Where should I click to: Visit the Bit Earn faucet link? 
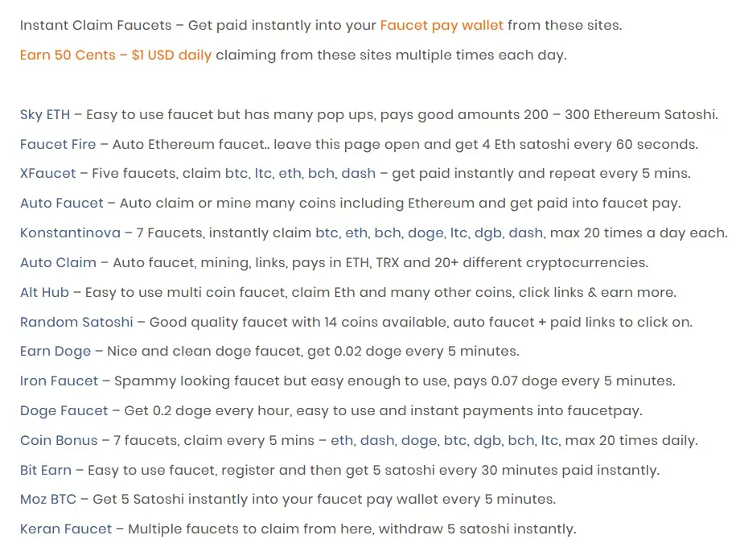(x=46, y=471)
